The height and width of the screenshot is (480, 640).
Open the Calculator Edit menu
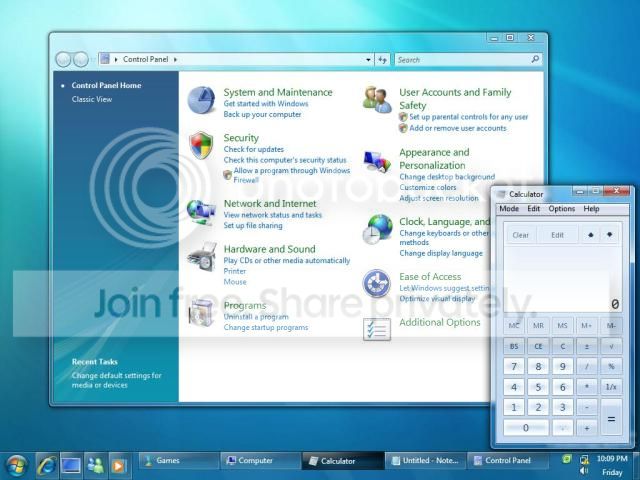tap(534, 209)
